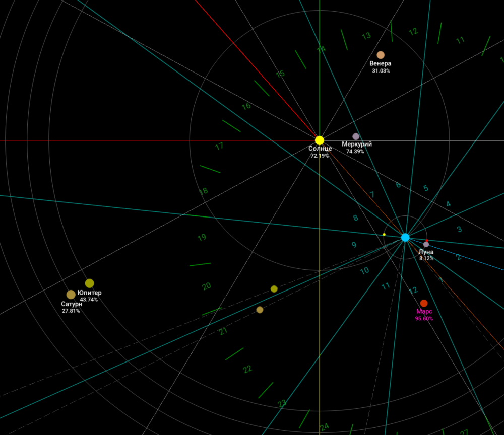Click teal number 8 left of Earth

(355, 217)
